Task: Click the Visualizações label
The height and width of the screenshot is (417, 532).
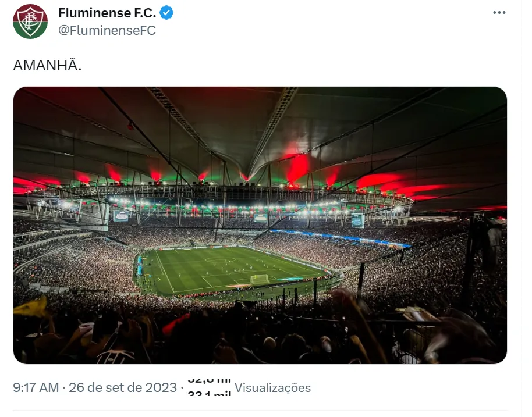Action: click(272, 387)
